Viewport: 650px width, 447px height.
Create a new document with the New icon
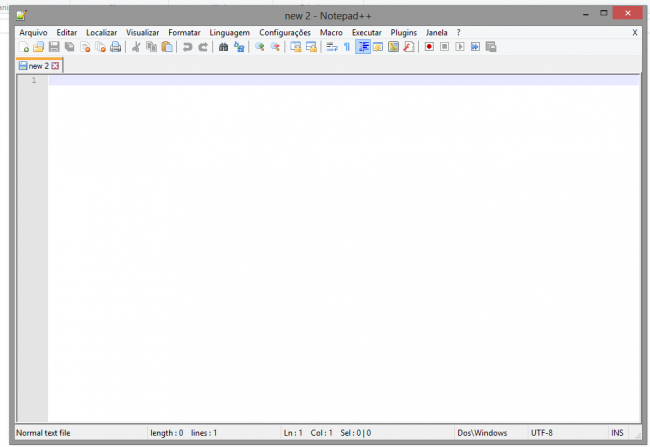pos(24,47)
